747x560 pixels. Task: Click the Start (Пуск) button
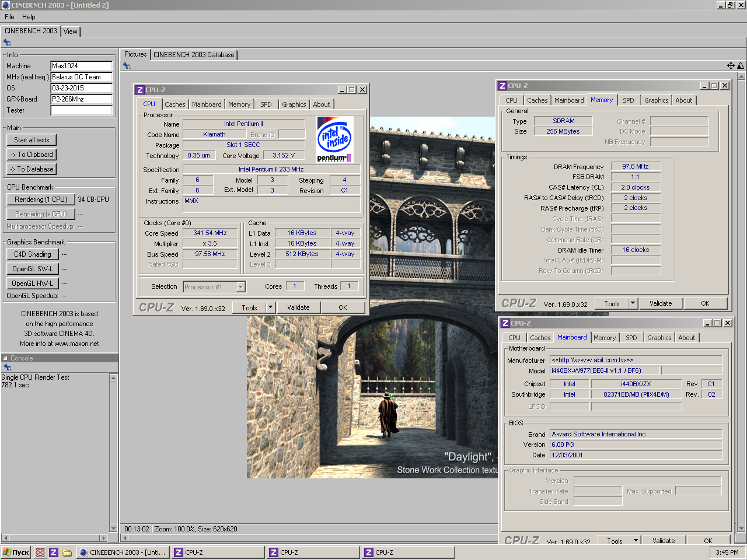point(16,552)
